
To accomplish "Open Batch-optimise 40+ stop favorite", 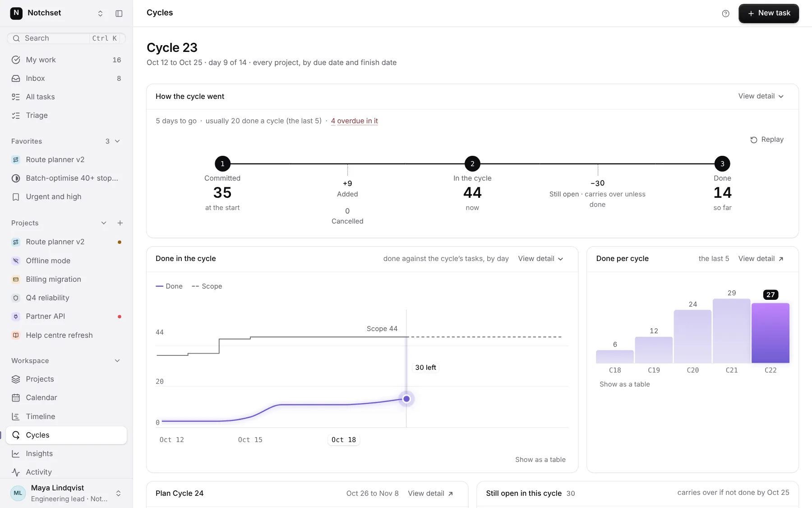I will [x=66, y=178].
